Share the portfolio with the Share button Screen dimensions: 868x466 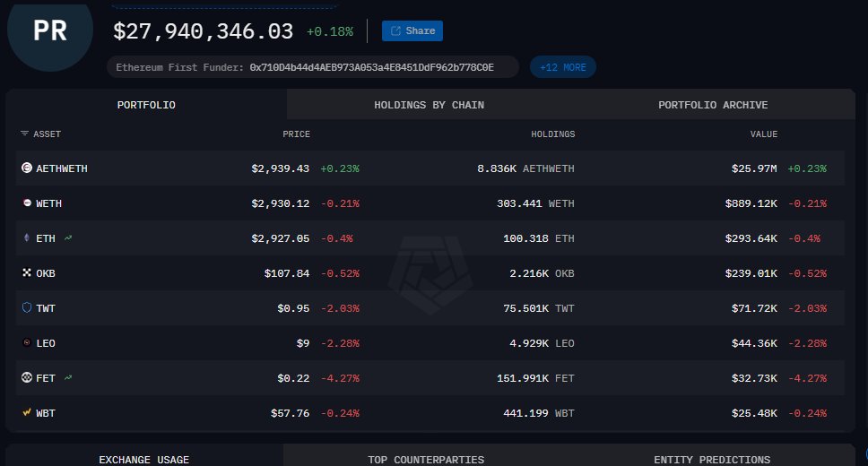pyautogui.click(x=412, y=31)
